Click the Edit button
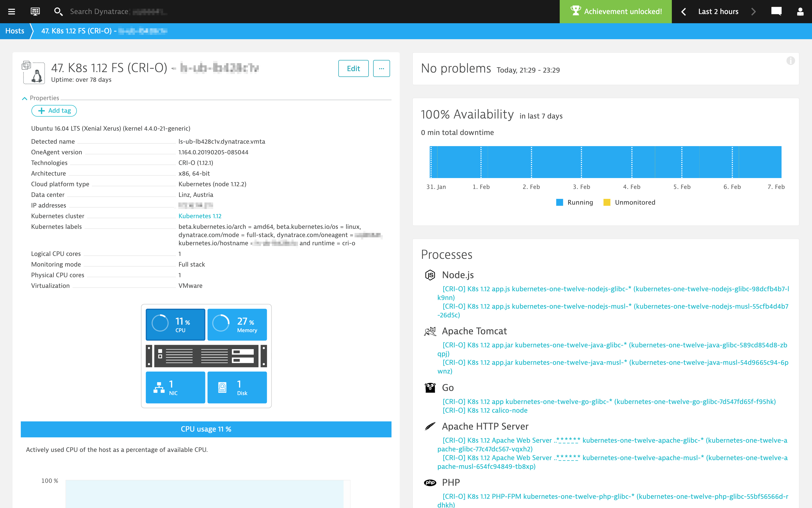This screenshot has width=812, height=508. [353, 68]
